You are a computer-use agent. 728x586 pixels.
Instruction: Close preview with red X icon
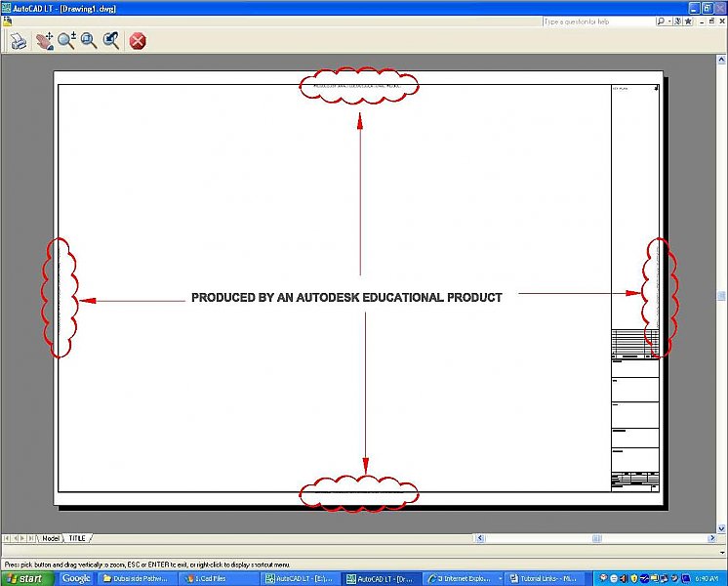point(138,41)
